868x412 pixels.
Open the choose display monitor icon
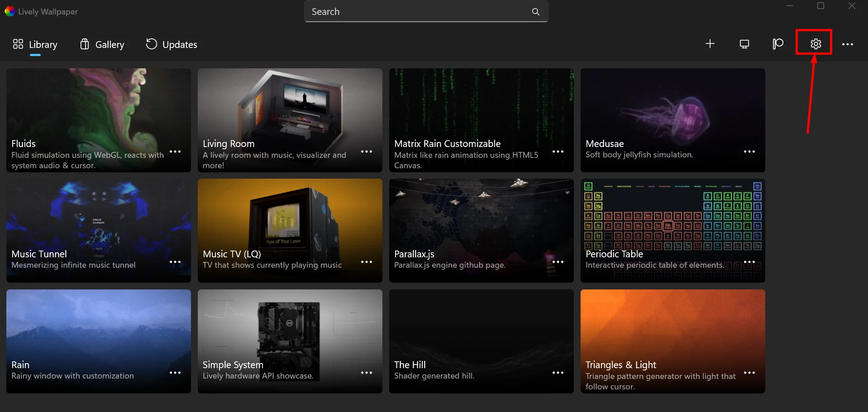click(x=744, y=44)
